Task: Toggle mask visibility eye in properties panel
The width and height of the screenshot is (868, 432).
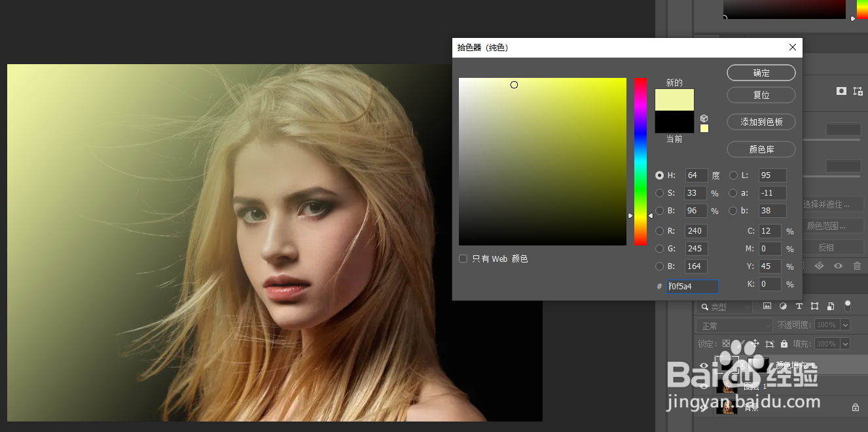Action: click(x=838, y=266)
